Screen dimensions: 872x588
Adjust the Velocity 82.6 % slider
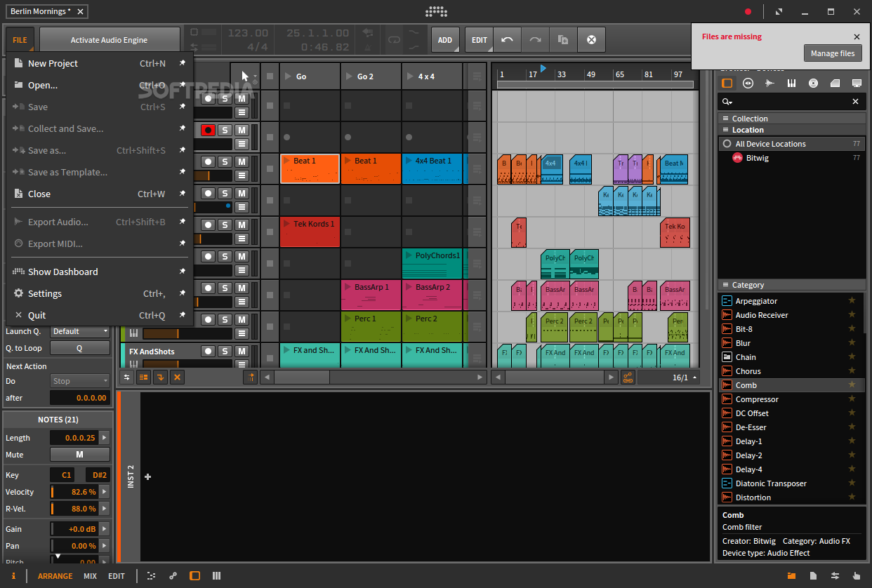pyautogui.click(x=74, y=492)
